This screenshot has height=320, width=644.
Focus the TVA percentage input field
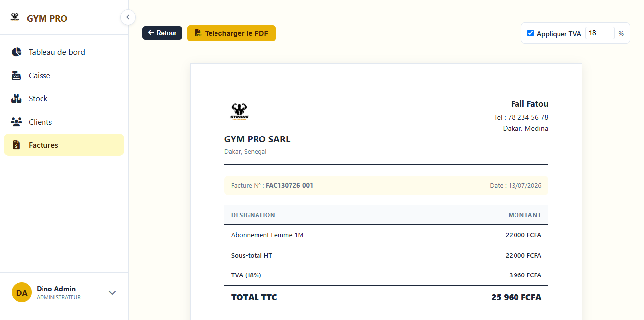[600, 33]
